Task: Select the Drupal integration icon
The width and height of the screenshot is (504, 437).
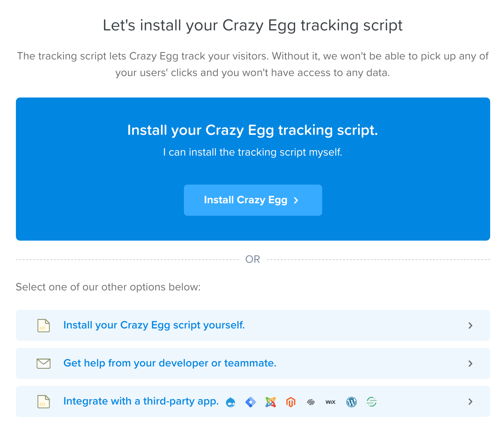Action: 231,402
